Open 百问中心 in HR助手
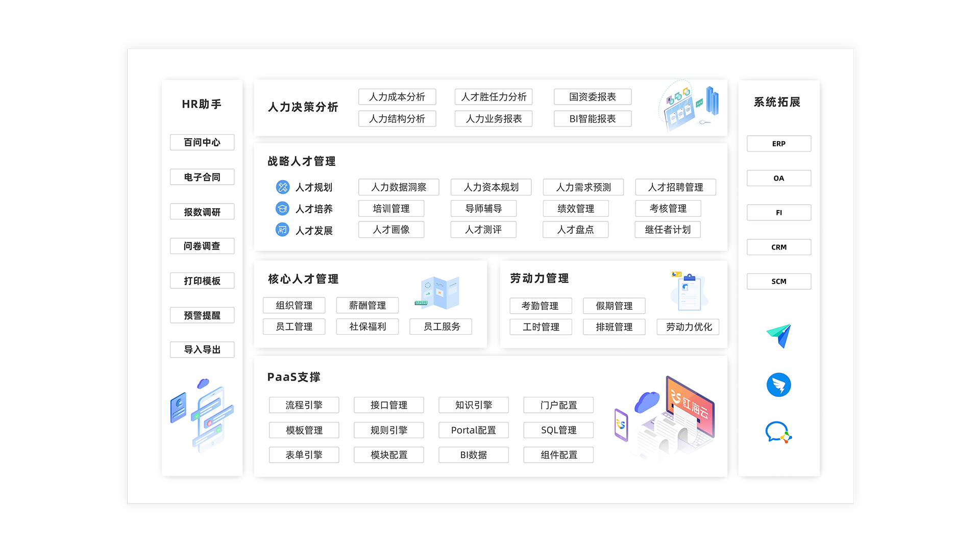Image resolution: width=980 pixels, height=551 pixels. click(202, 142)
